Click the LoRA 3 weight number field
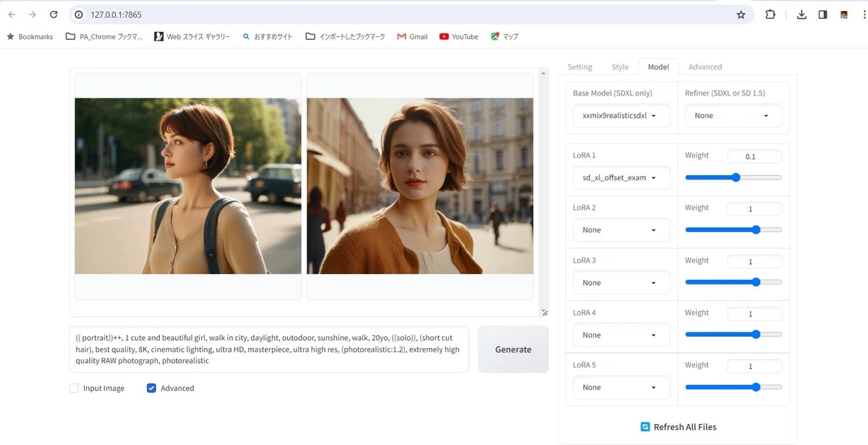Viewport: 868px width, 445px height. (x=754, y=261)
